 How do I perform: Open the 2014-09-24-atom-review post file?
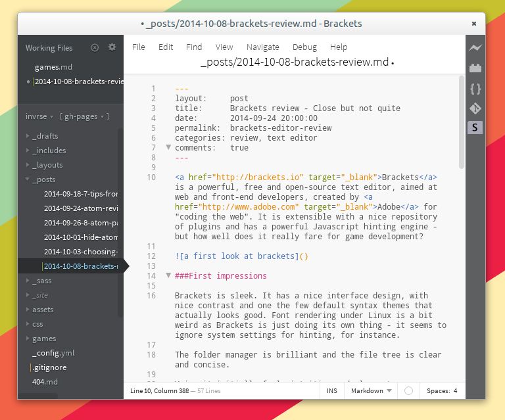[x=81, y=208]
